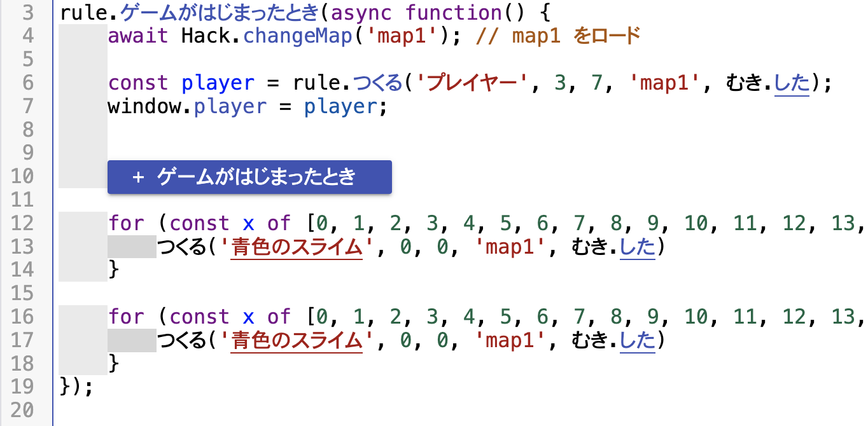Click the underlined した on line 13
This screenshot has width=868, height=426.
click(637, 247)
